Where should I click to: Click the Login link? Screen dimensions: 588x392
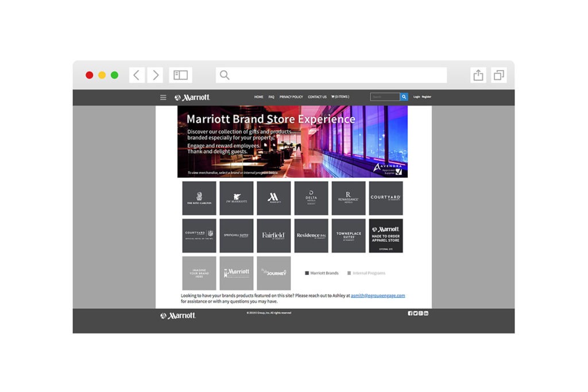click(417, 96)
